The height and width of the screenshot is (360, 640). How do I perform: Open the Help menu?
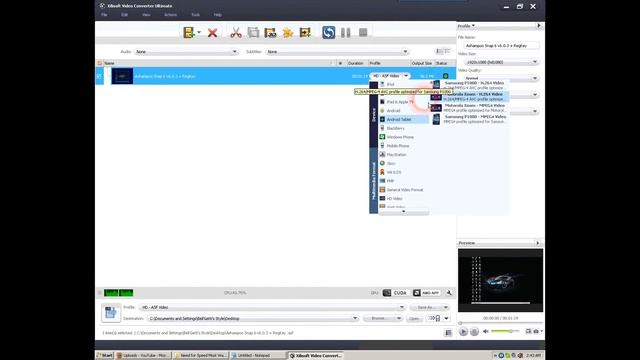pyautogui.click(x=218, y=15)
